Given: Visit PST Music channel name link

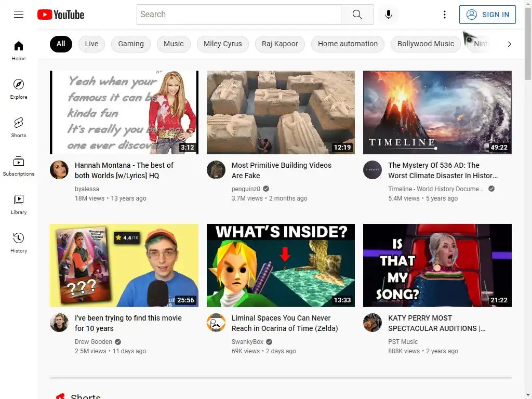Looking at the screenshot, I should (403, 342).
